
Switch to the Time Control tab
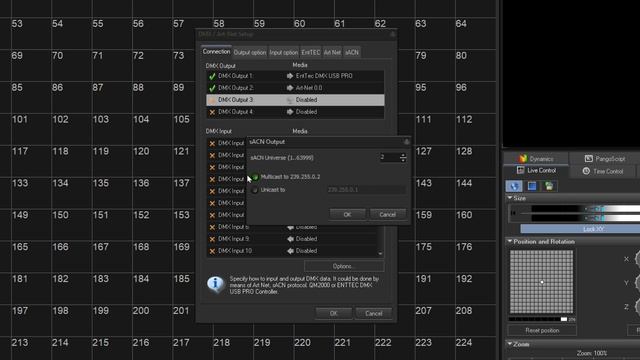[603, 171]
